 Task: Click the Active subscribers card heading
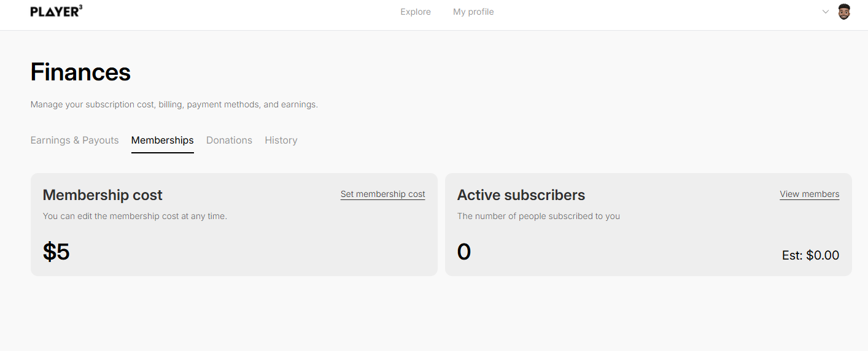coord(521,195)
